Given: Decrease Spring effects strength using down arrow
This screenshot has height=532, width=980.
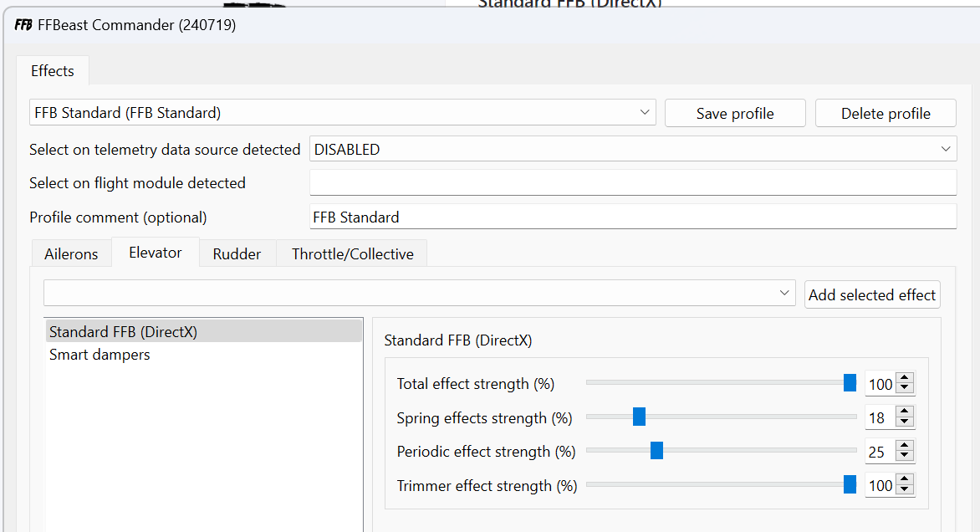Looking at the screenshot, I should (905, 422).
